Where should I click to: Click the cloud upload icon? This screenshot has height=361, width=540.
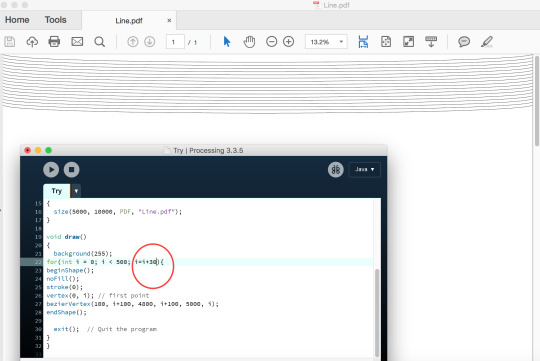(x=32, y=42)
